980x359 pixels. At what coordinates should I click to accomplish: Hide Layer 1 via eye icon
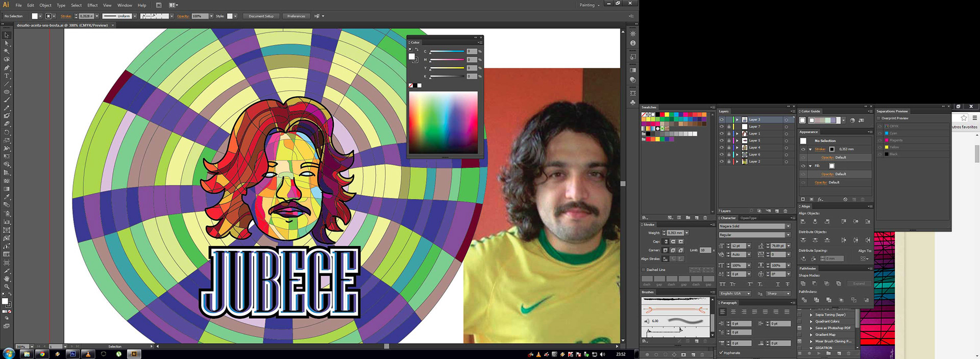click(722, 134)
